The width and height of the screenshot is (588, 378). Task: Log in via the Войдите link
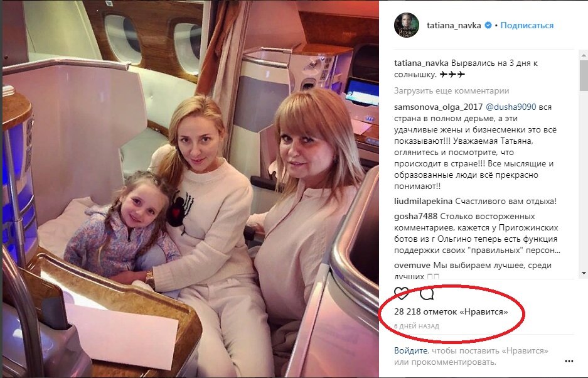coord(410,350)
